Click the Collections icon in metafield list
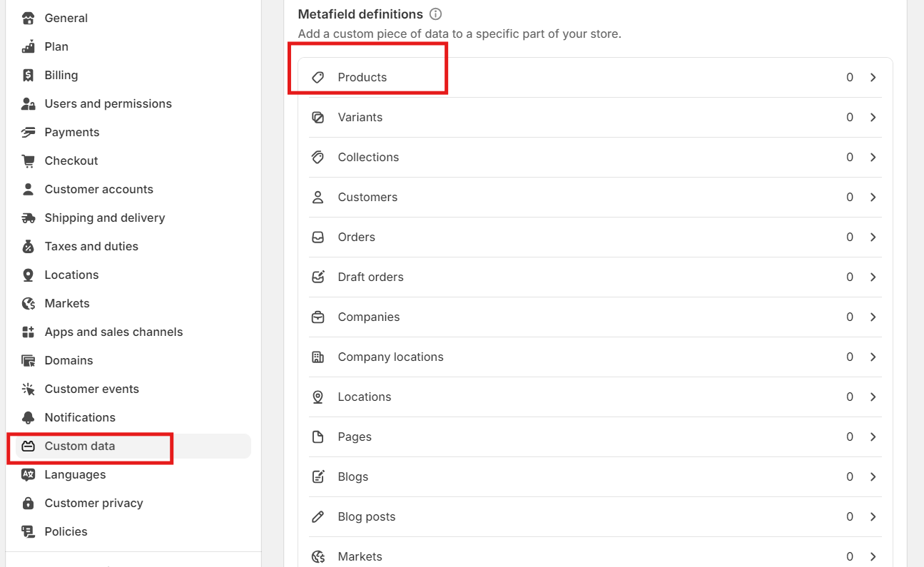Image resolution: width=924 pixels, height=567 pixels. (318, 157)
